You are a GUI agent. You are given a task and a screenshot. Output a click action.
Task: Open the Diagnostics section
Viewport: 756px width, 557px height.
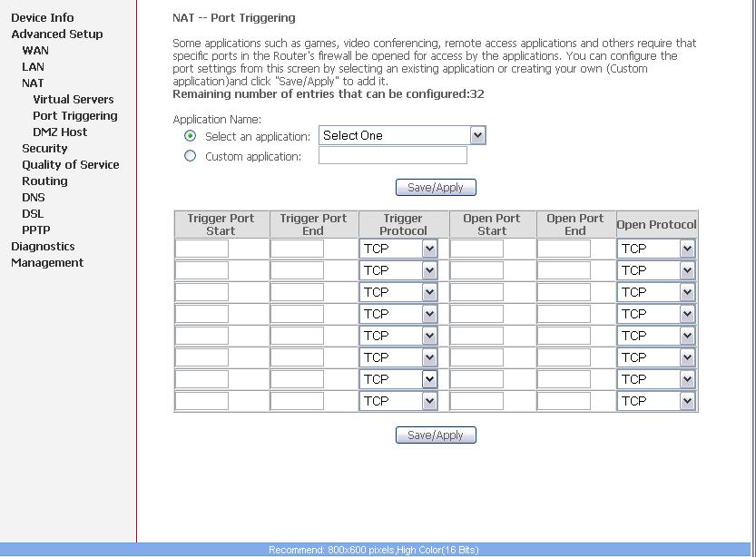click(43, 246)
